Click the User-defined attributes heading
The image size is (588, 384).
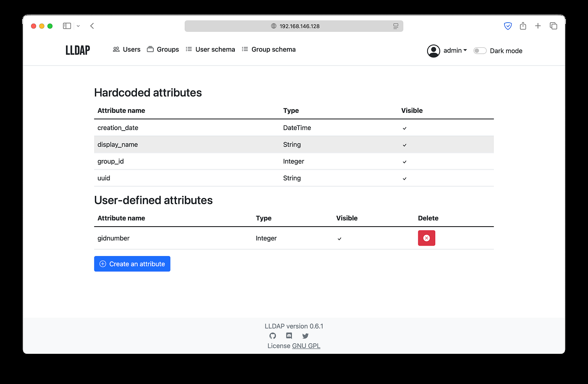[x=153, y=200]
